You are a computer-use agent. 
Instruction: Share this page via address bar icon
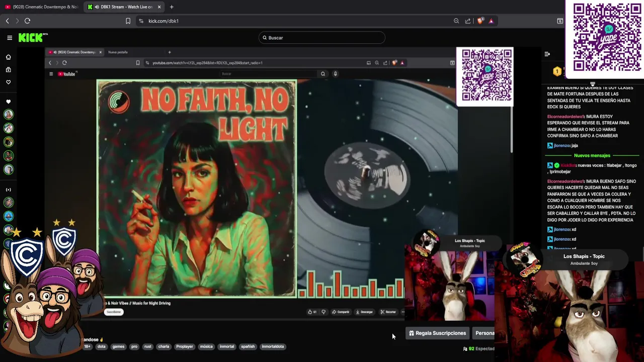click(468, 21)
